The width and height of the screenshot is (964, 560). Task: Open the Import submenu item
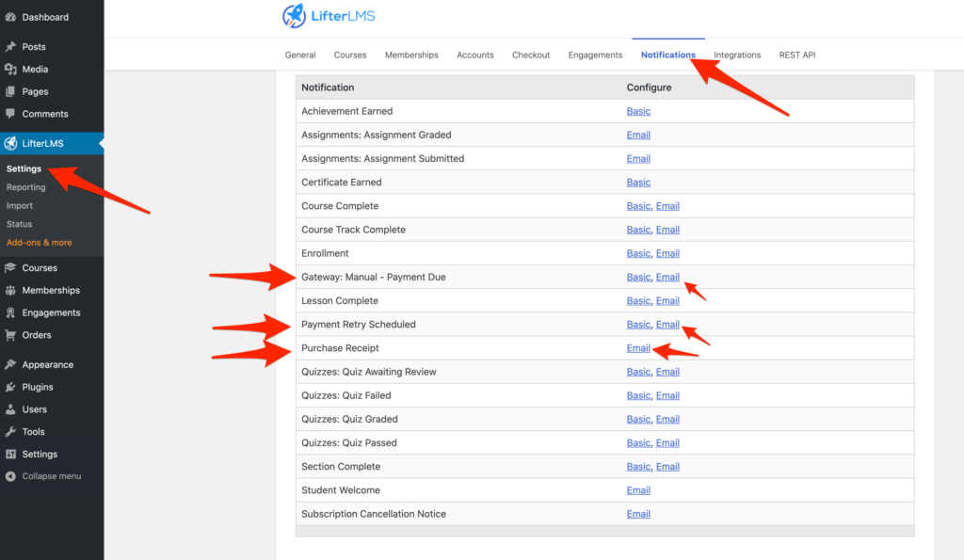(20, 205)
